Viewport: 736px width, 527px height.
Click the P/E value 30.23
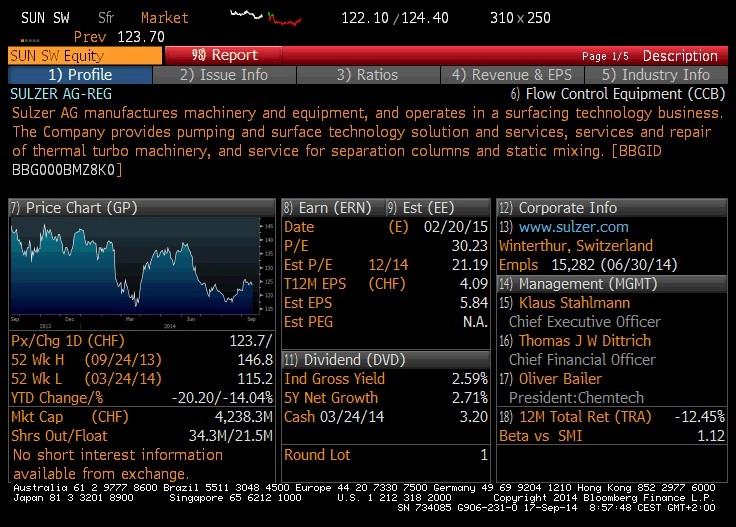tap(470, 246)
